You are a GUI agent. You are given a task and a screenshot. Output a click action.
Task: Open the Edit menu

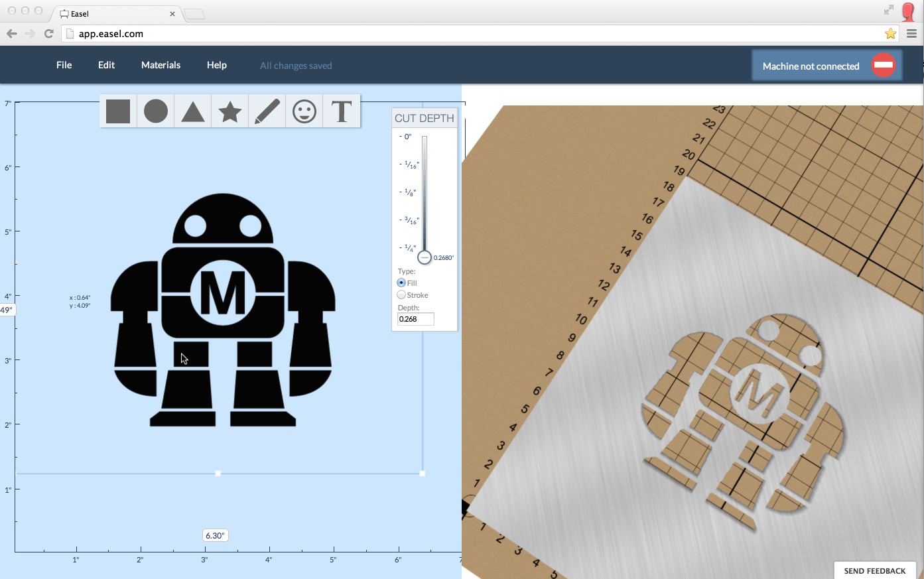tap(106, 65)
